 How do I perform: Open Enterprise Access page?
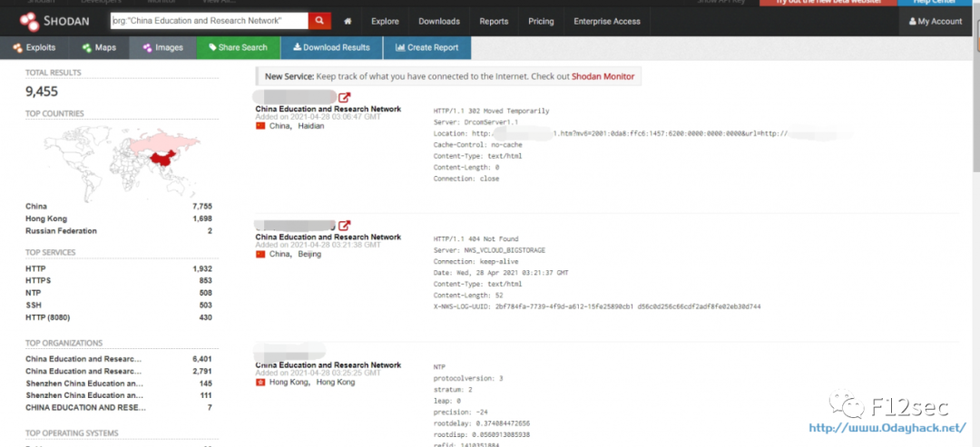coord(607,21)
